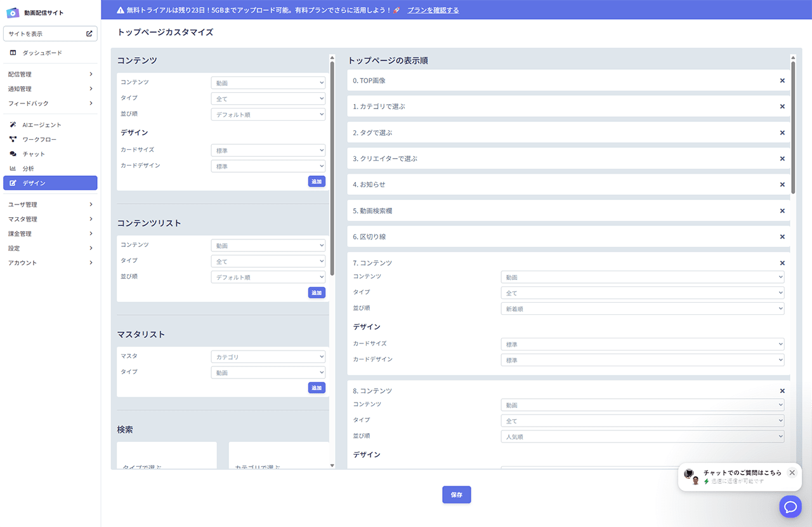Open the ダッシュボード sidebar item
The image size is (812, 527).
point(42,53)
